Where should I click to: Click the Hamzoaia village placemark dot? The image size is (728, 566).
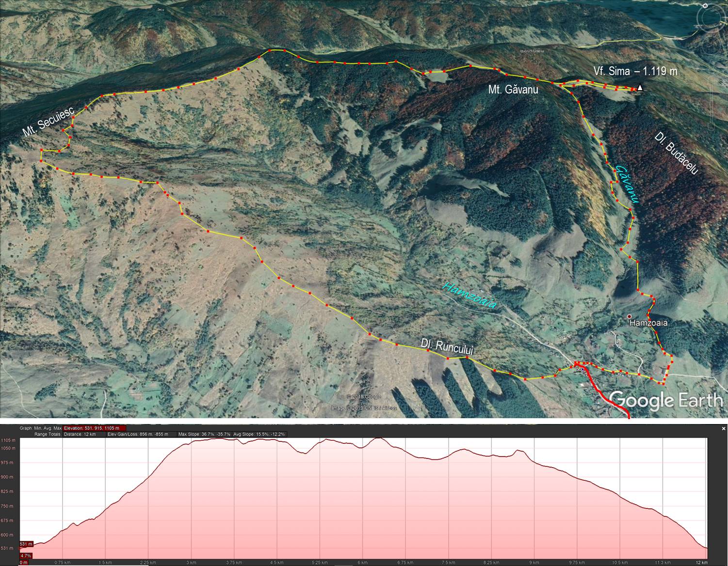pos(629,316)
